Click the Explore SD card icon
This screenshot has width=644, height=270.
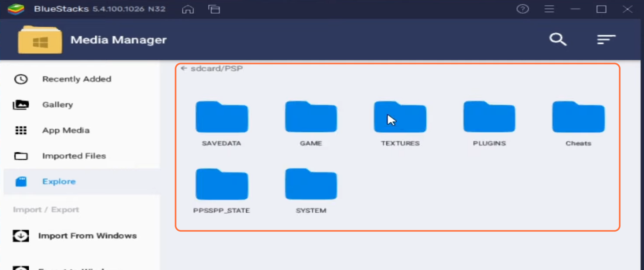tap(21, 182)
